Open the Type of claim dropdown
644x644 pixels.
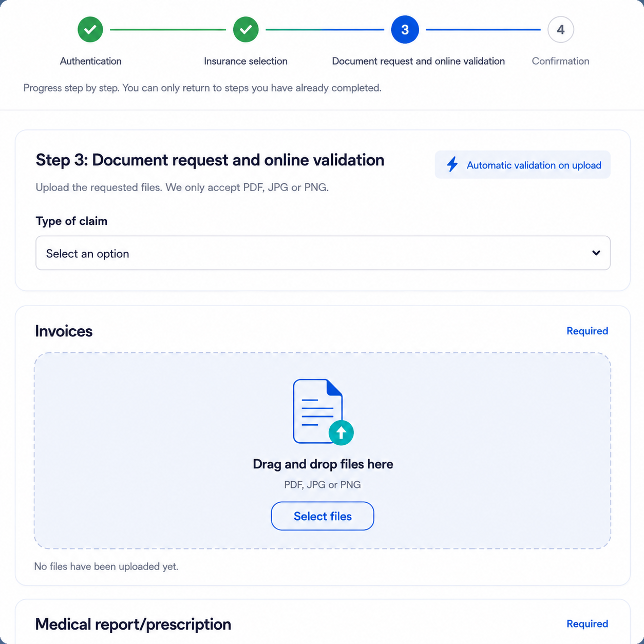coord(323,253)
